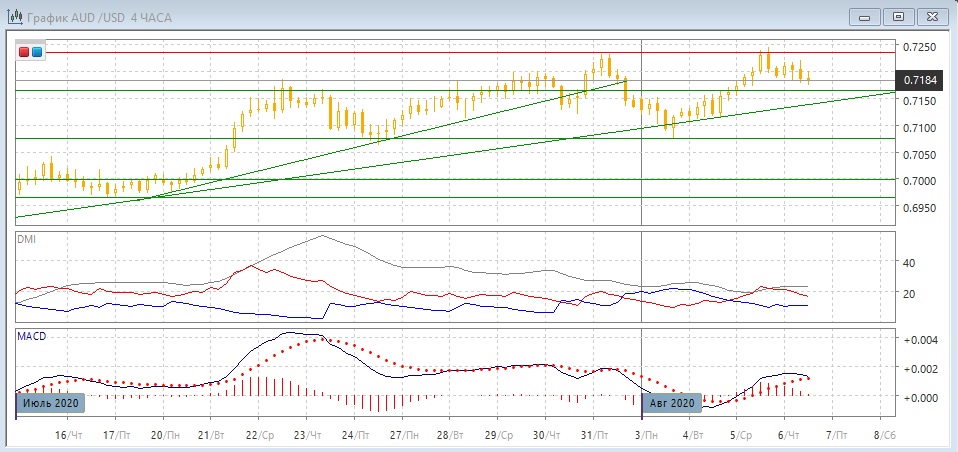Select the MACD indicator label
958x452 pixels.
[x=31, y=336]
